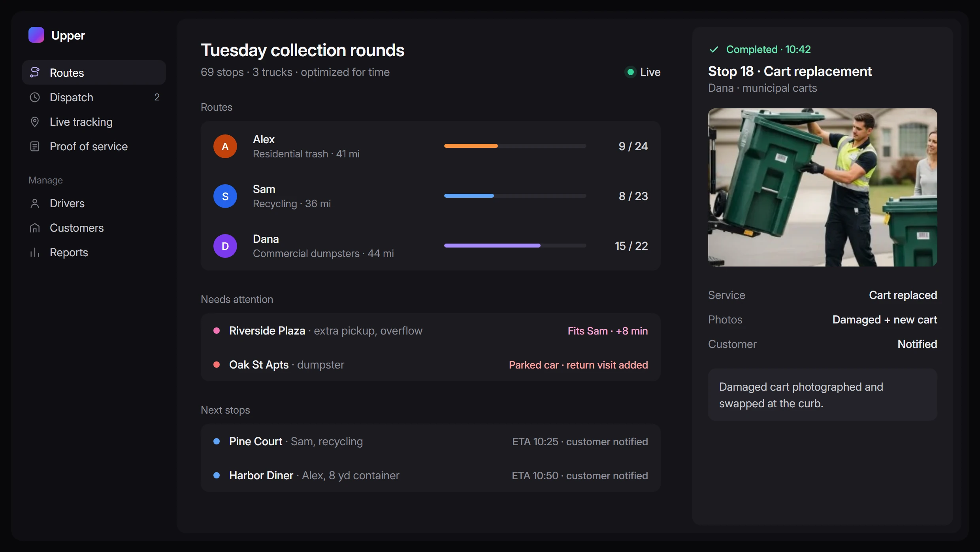The image size is (980, 552).
Task: Select the Sam route name
Action: click(x=264, y=189)
